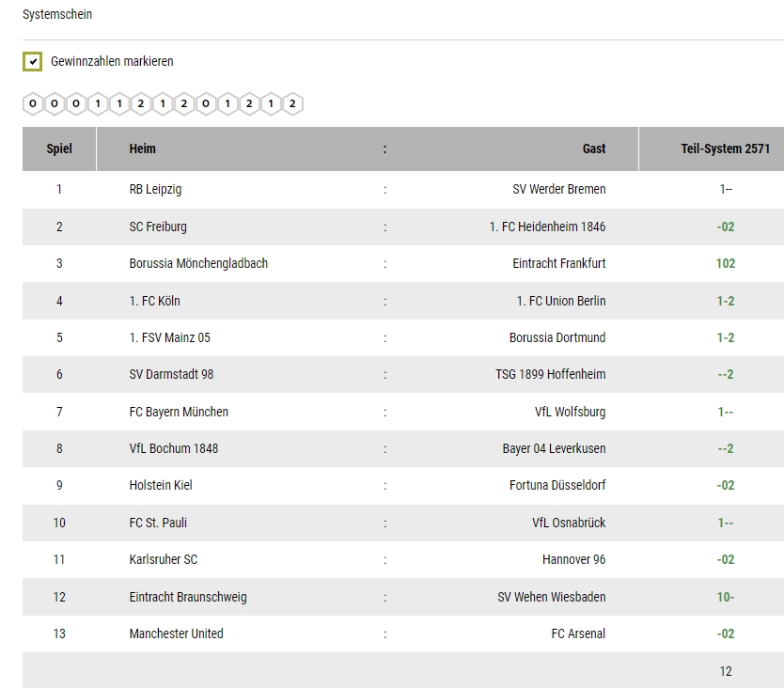Viewport: 784px width, 688px height.
Task: Click the first winning number hexagon
Action: coord(33,104)
